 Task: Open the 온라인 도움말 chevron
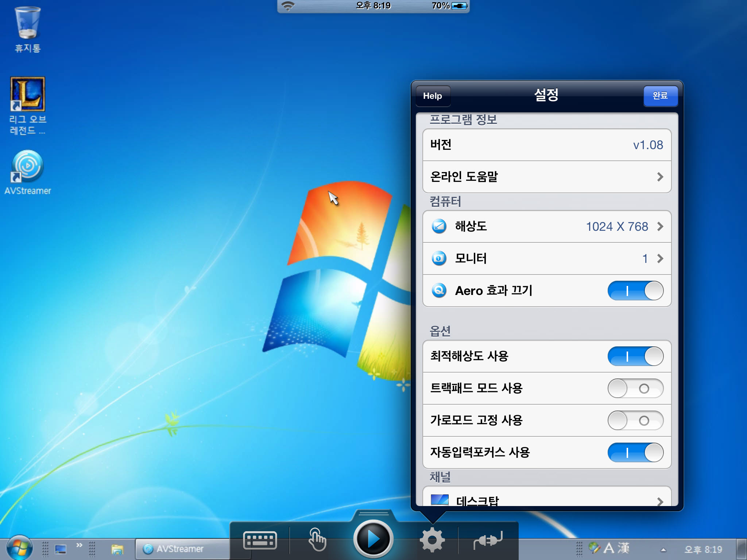pyautogui.click(x=660, y=177)
